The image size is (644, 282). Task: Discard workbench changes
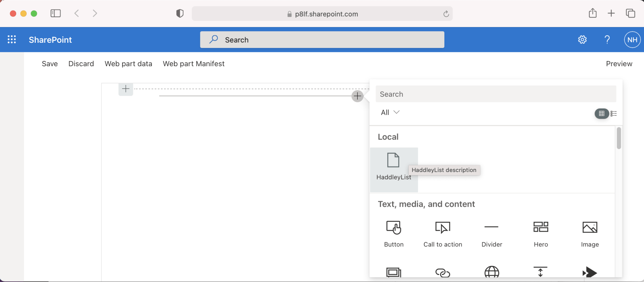click(81, 64)
